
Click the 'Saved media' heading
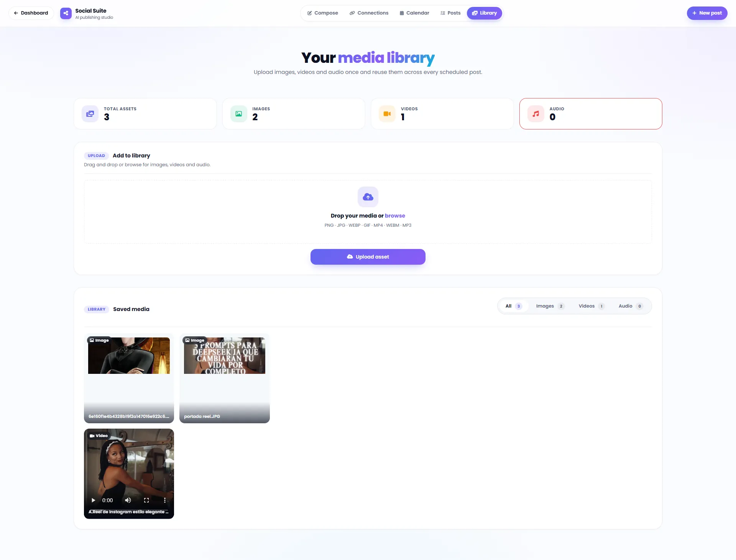pyautogui.click(x=131, y=309)
